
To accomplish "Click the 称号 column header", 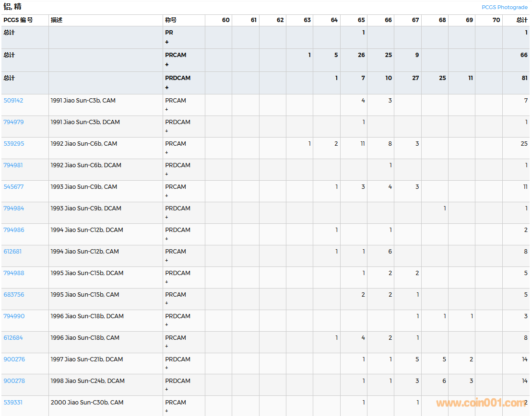I will 171,20.
